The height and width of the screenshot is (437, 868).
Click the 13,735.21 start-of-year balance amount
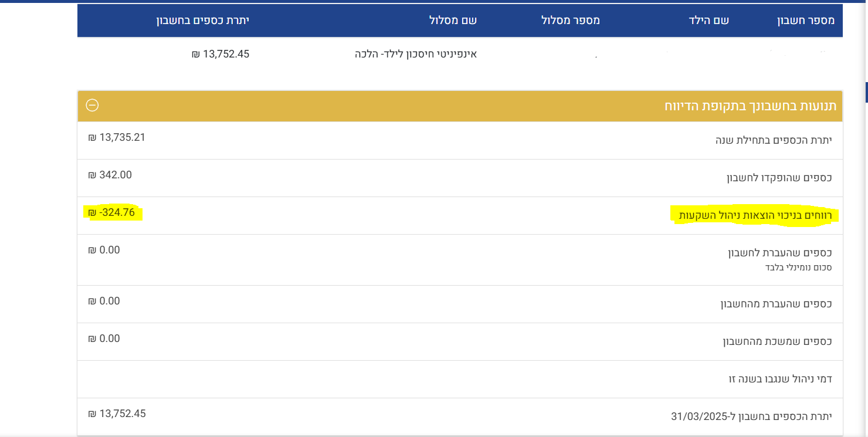[x=117, y=137]
